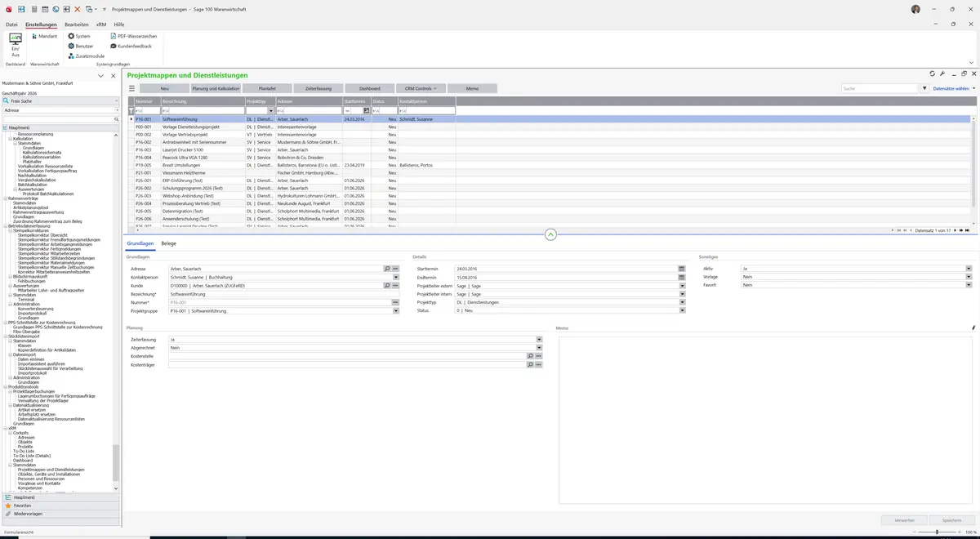The image size is (980, 539).
Task: Click the magnifier in navigation search box
Action: point(116,119)
